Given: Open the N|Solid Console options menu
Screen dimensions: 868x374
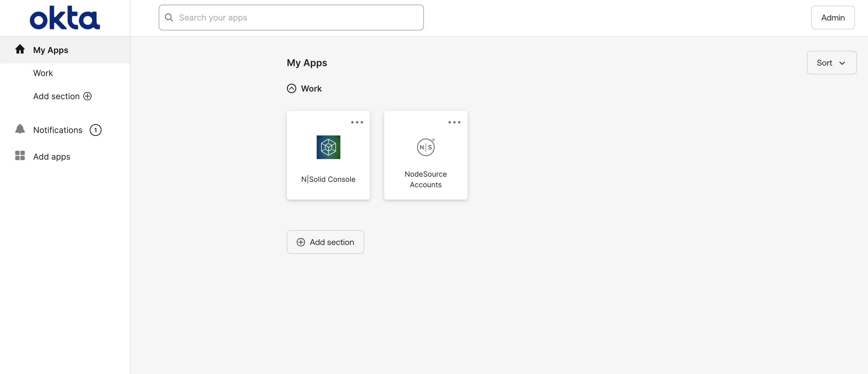Looking at the screenshot, I should 357,122.
